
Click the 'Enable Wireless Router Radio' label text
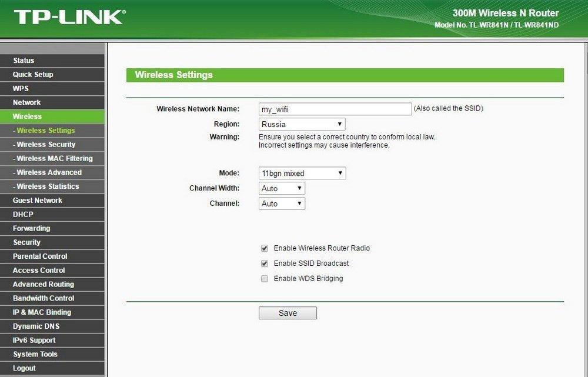click(322, 248)
